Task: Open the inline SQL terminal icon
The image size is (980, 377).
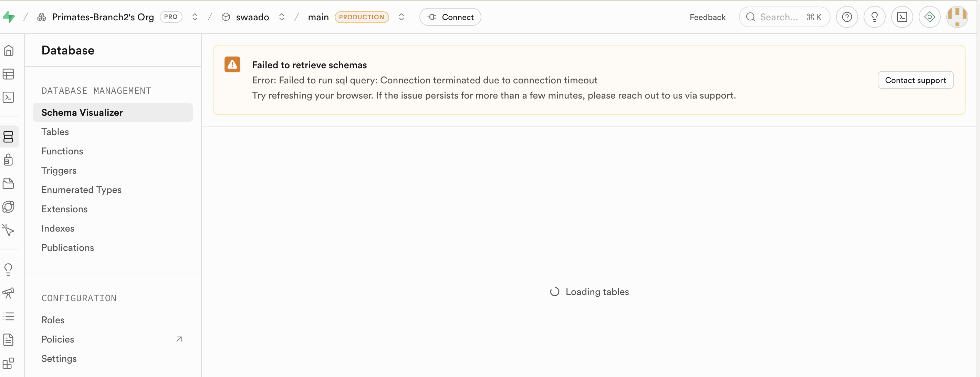Action: pos(901,17)
